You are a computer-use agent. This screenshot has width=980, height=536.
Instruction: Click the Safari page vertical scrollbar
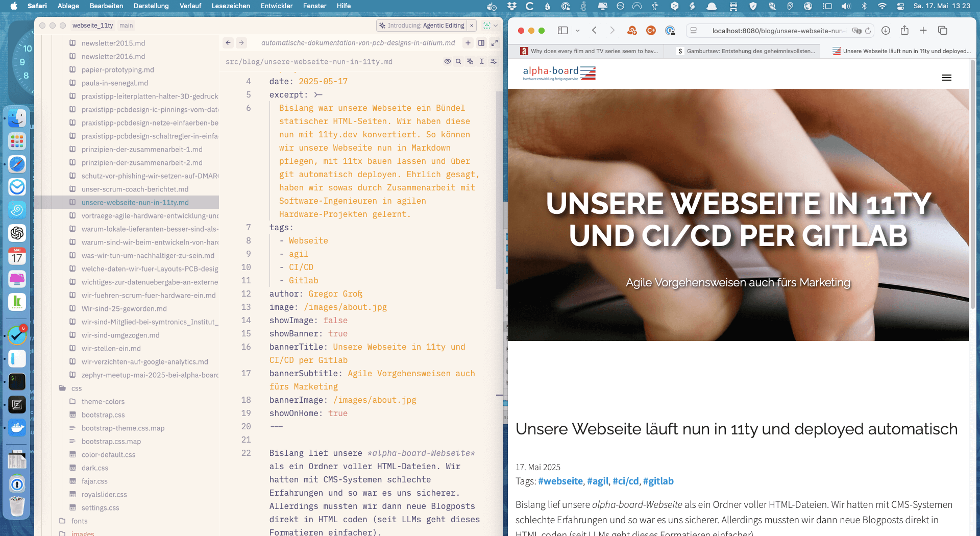pos(972,204)
